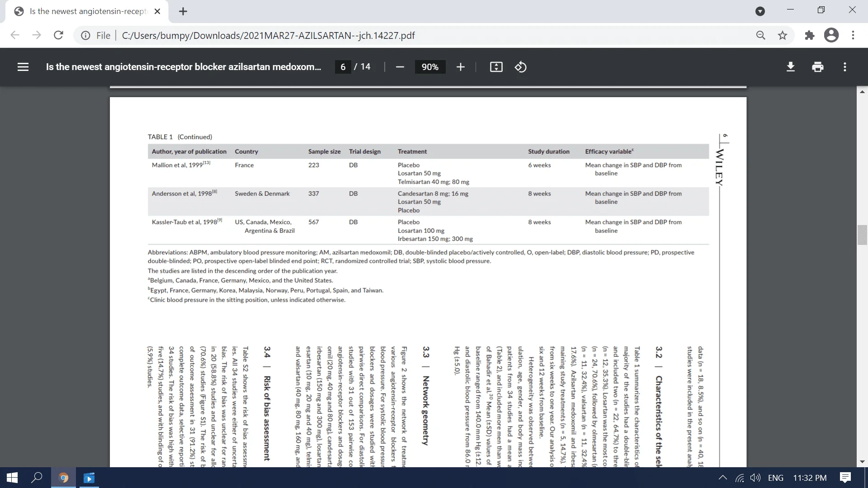Open the clock showing 11:32 PM

(x=810, y=478)
